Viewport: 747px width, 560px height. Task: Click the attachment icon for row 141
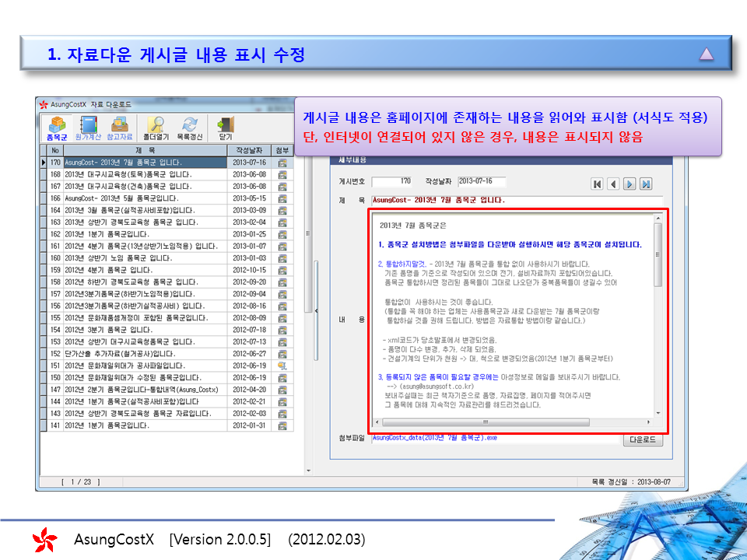[282, 425]
